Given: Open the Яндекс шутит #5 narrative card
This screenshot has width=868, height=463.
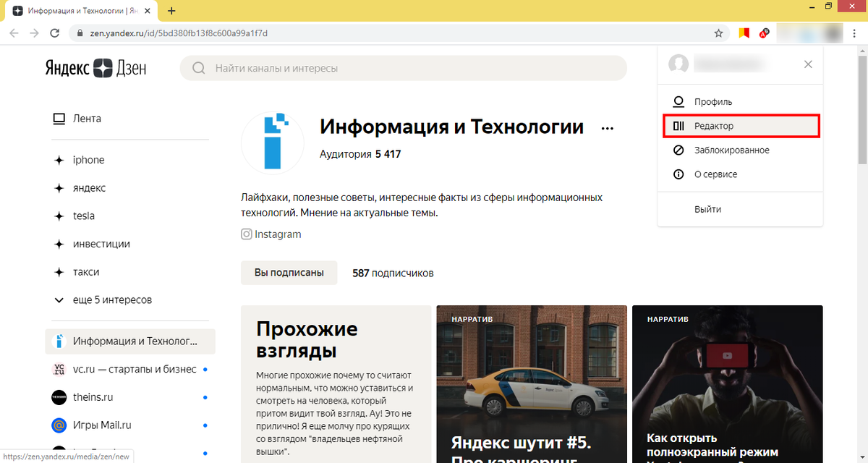Looking at the screenshot, I should point(532,384).
